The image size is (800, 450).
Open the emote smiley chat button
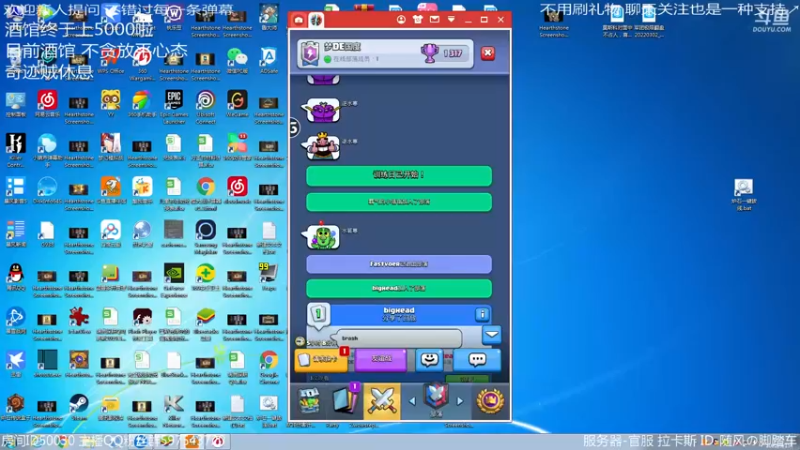coord(430,360)
